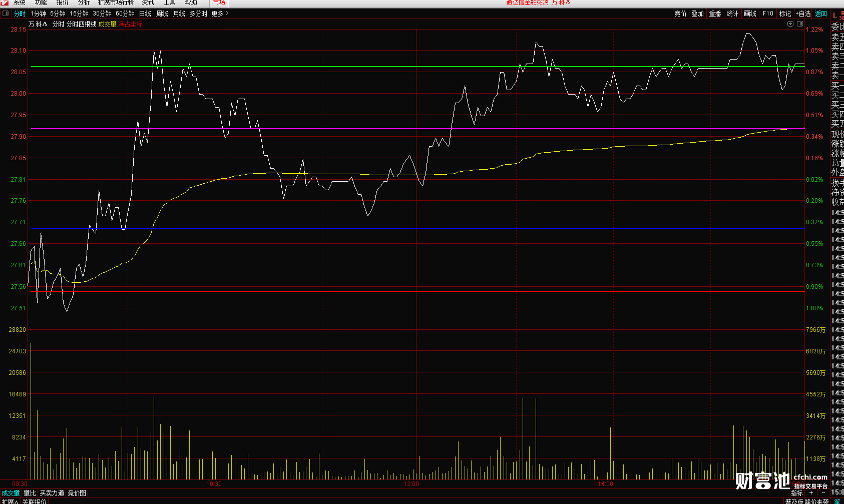This screenshot has width=844, height=504.
Task: Select the 买卖力道 indicator tab
Action: tap(52, 493)
